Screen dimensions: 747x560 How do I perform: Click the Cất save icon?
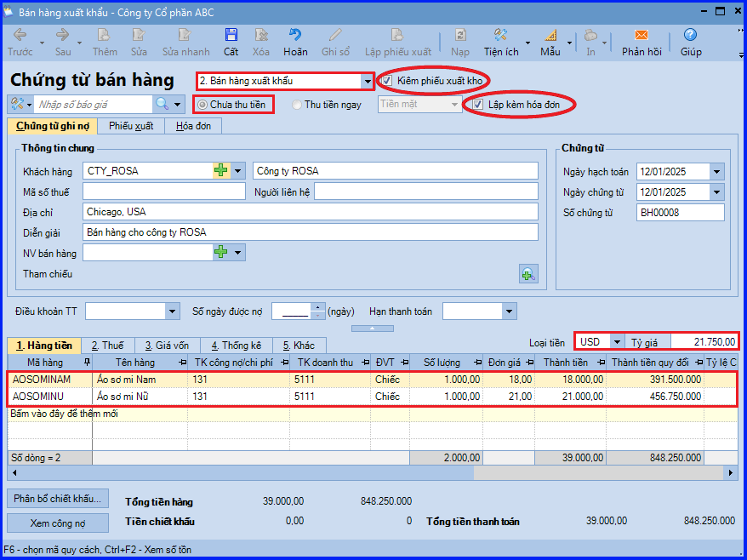(231, 35)
